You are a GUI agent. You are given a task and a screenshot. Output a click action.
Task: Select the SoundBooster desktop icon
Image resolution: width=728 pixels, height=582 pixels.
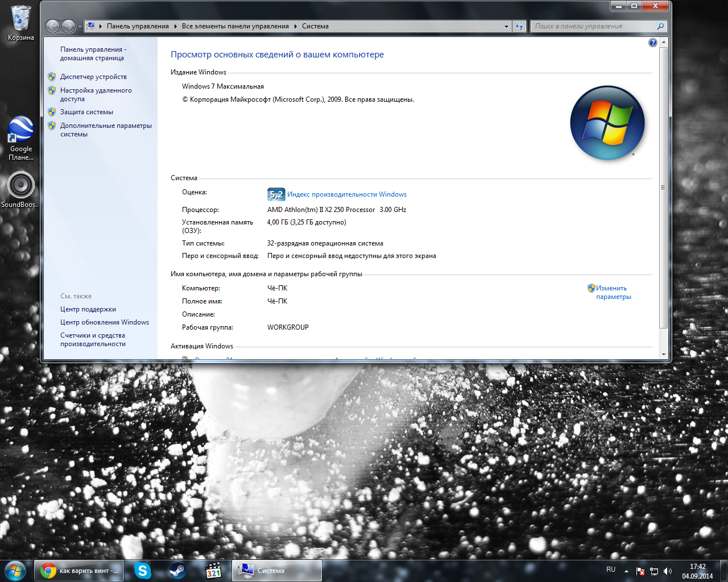[21, 190]
